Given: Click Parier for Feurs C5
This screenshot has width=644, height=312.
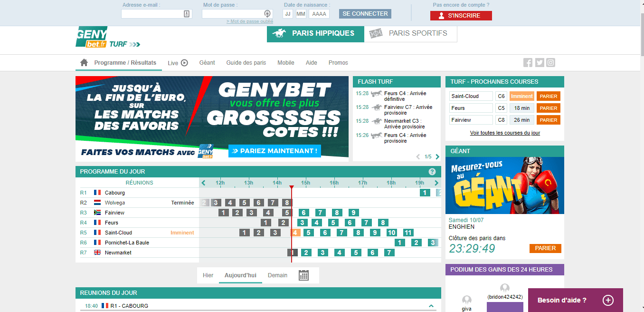Looking at the screenshot, I should point(549,108).
